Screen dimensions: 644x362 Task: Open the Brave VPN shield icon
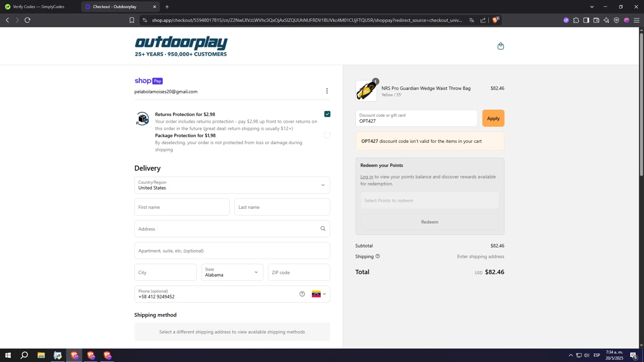[x=617, y=20]
